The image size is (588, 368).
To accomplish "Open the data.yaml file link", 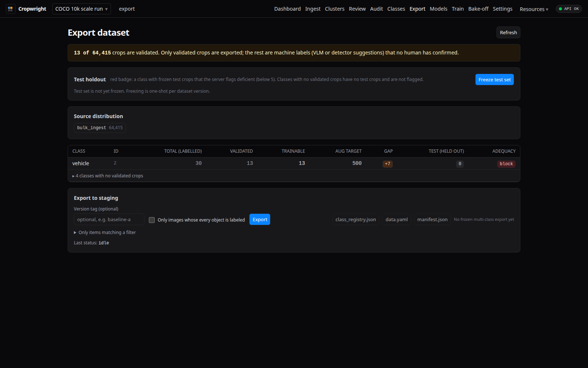I will point(397,219).
